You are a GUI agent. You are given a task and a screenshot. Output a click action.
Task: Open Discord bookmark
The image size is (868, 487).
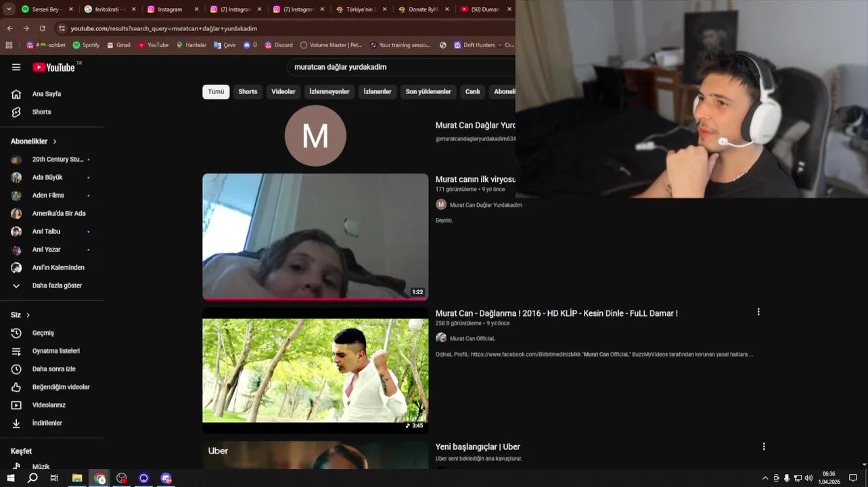click(x=279, y=45)
